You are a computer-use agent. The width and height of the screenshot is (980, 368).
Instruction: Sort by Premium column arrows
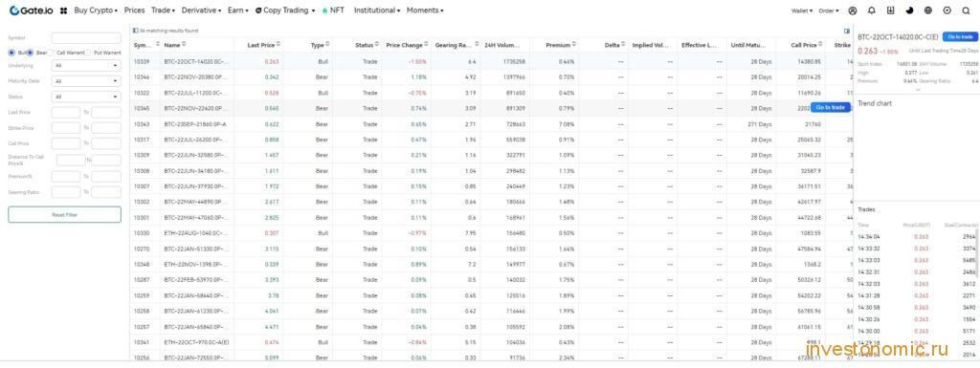pos(574,45)
